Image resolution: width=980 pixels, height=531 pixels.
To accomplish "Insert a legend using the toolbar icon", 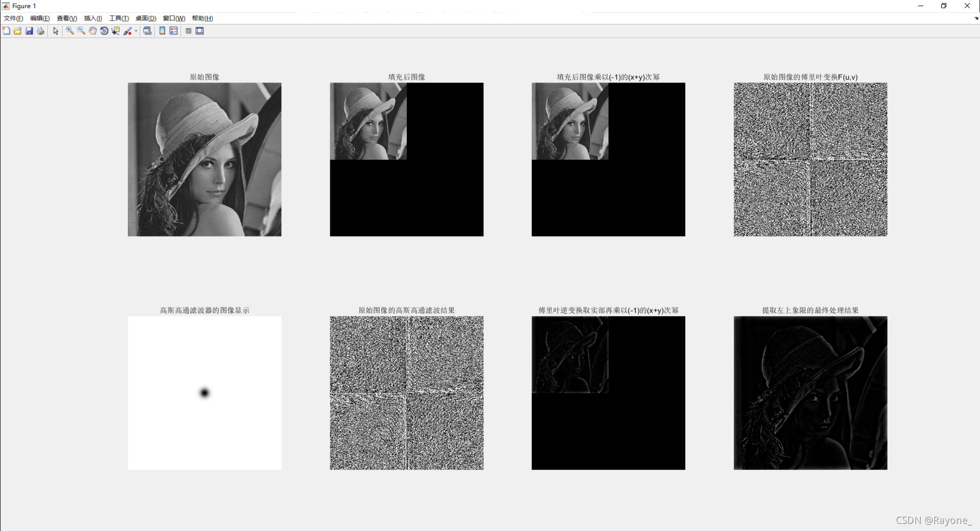I will click(x=174, y=31).
